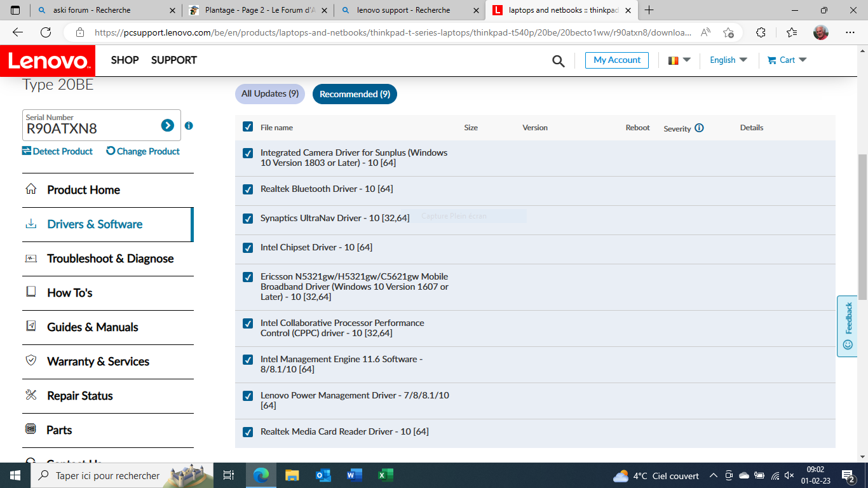Toggle the select-all File name checkbox
The width and height of the screenshot is (868, 488).
pyautogui.click(x=248, y=127)
